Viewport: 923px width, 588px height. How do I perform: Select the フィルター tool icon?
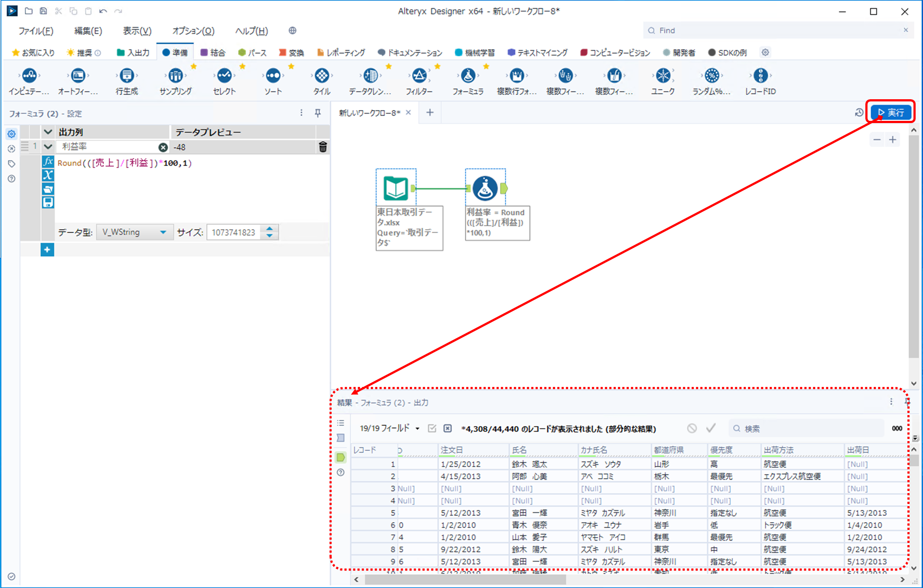tap(419, 76)
